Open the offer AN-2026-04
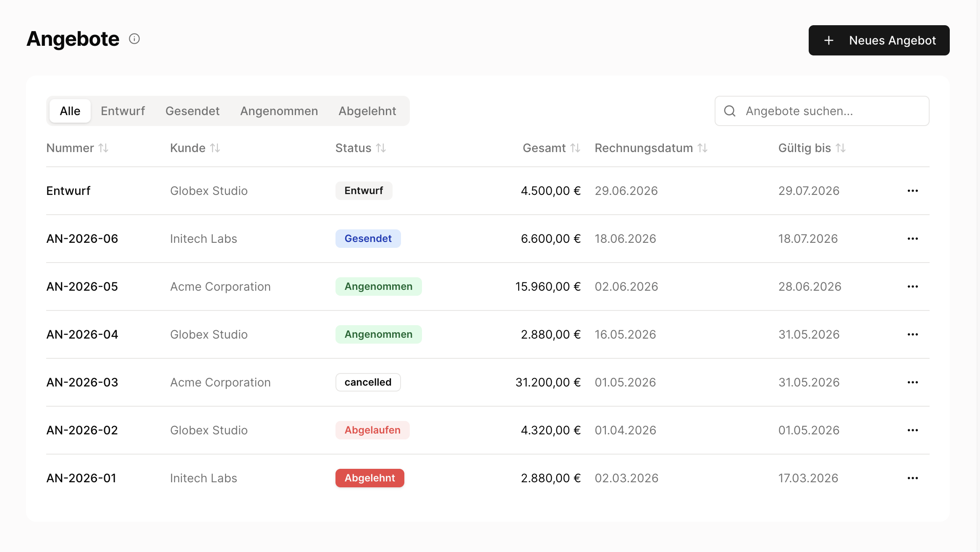The width and height of the screenshot is (980, 552). [x=82, y=334]
